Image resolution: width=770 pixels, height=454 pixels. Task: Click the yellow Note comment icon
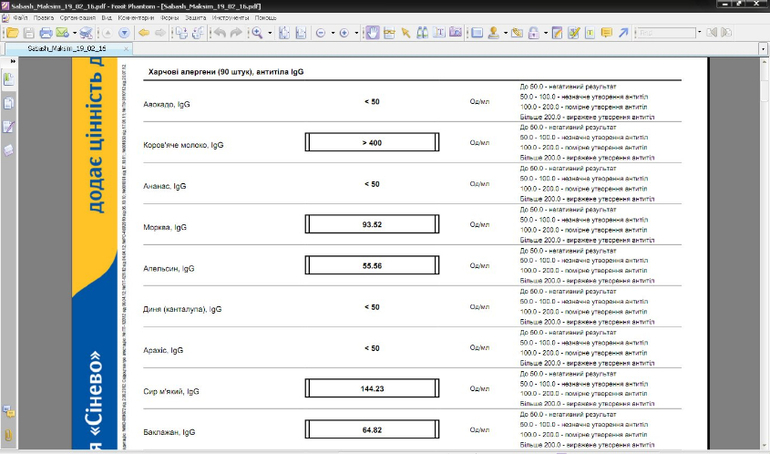pyautogui.click(x=606, y=33)
